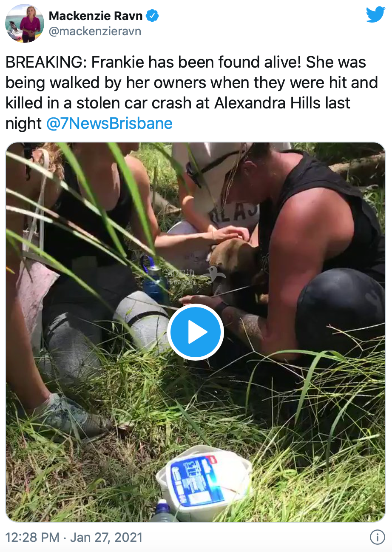The height and width of the screenshot is (552, 392).
Task: Play the embedded video
Action: pyautogui.click(x=196, y=332)
